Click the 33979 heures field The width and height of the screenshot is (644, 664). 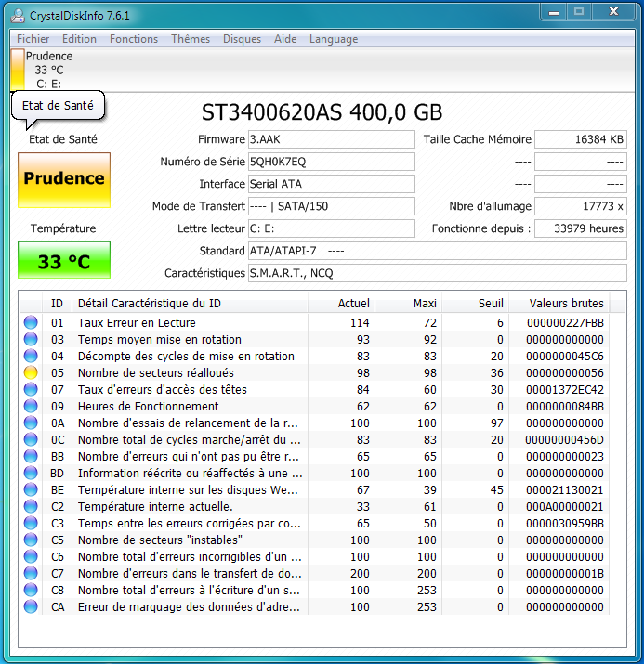(581, 228)
